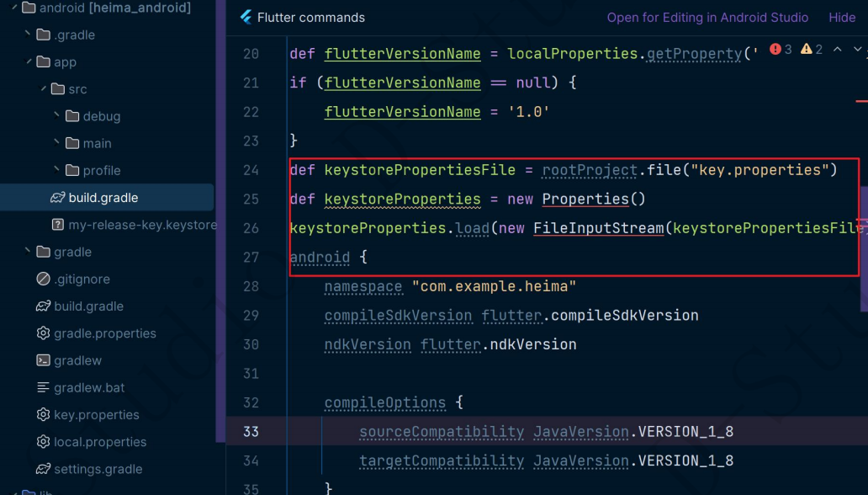Screen dimensions: 868x495
Task: Open for Editing in Android Studio
Action: (x=707, y=18)
